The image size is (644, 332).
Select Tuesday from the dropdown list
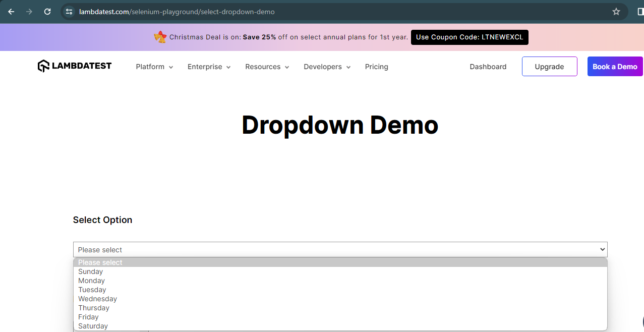[340, 290]
